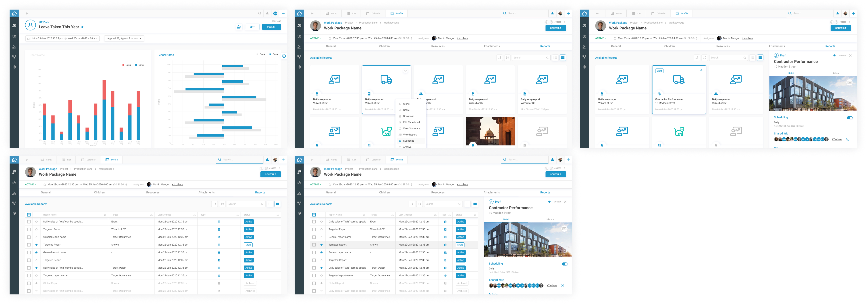This screenshot has width=868, height=304.
Task: Open the Appreal 27, Appeal 2 dropdown
Action: pyautogui.click(x=124, y=38)
